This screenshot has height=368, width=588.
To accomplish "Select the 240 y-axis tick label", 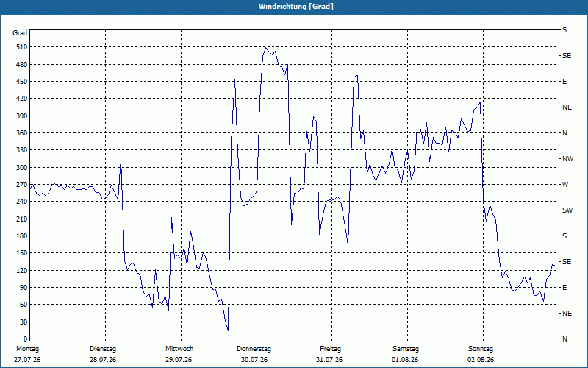I will [22, 202].
